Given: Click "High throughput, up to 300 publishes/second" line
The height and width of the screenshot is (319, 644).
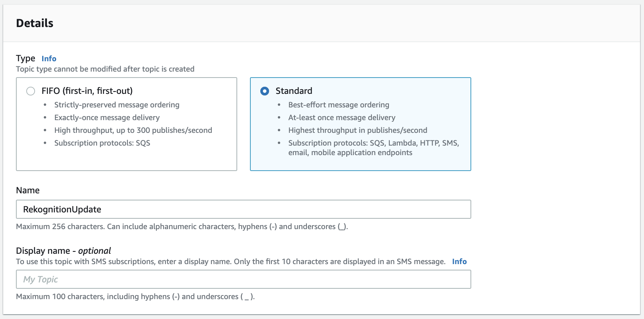Looking at the screenshot, I should coord(133,130).
